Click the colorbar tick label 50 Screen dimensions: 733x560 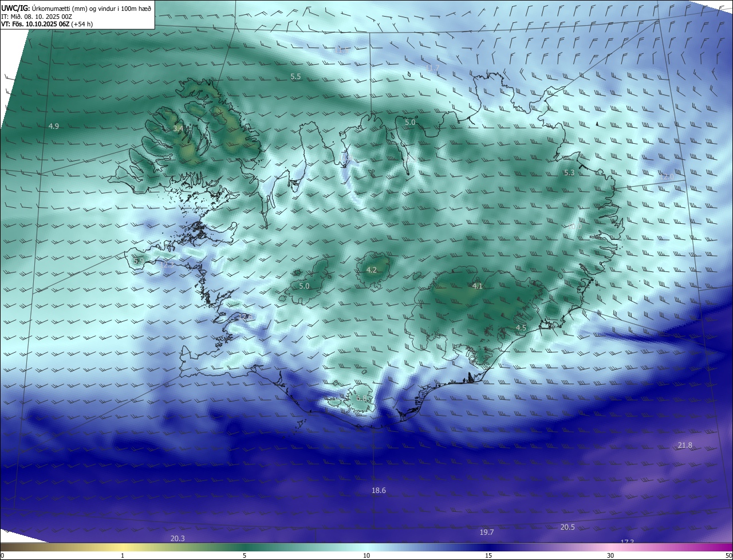pyautogui.click(x=728, y=555)
